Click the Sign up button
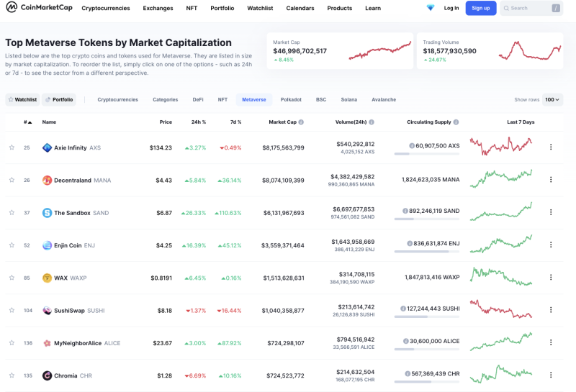Image resolution: width=576 pixels, height=392 pixels. [x=481, y=8]
